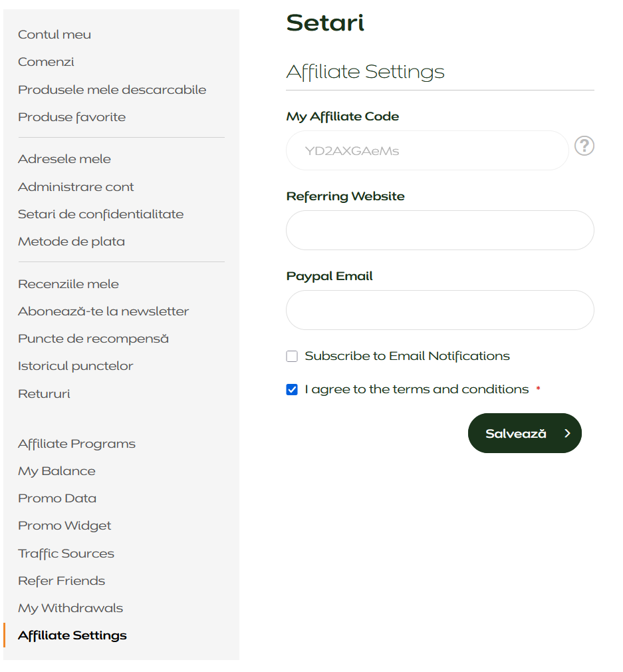Click the affiliate code help question-mark icon
The width and height of the screenshot is (623, 672).
click(584, 146)
